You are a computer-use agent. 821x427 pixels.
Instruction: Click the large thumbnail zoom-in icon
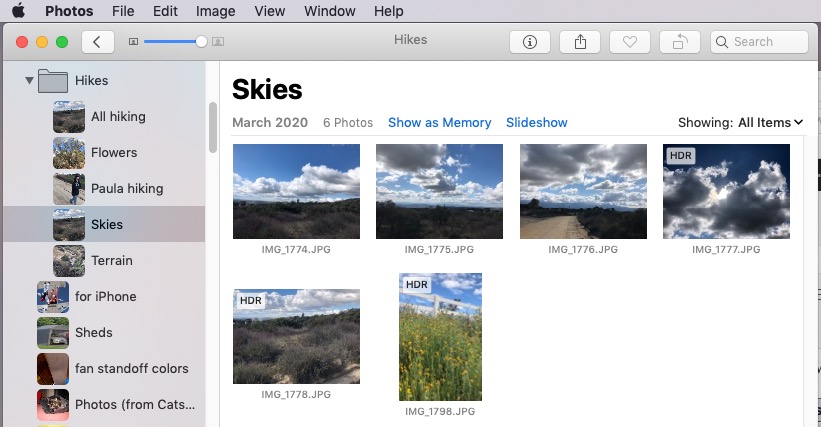(218, 42)
